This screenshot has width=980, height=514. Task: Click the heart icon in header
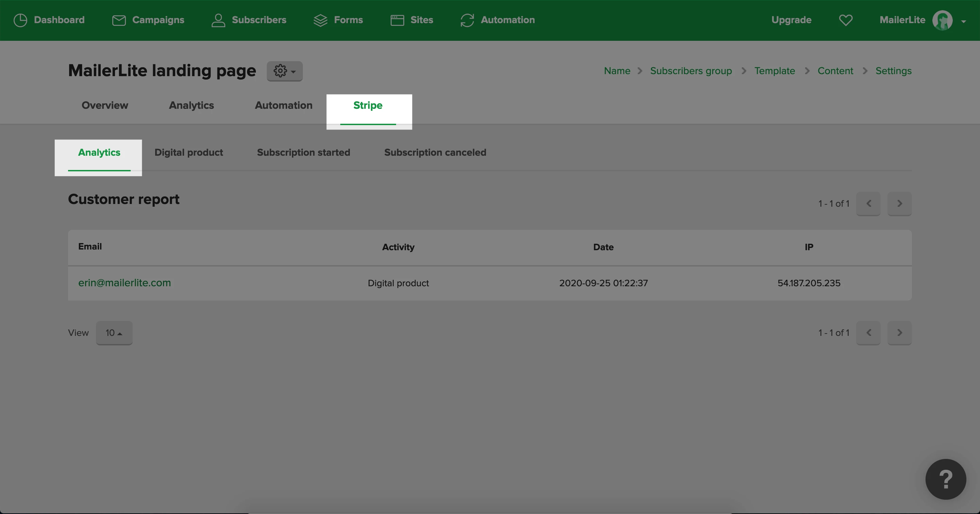846,20
